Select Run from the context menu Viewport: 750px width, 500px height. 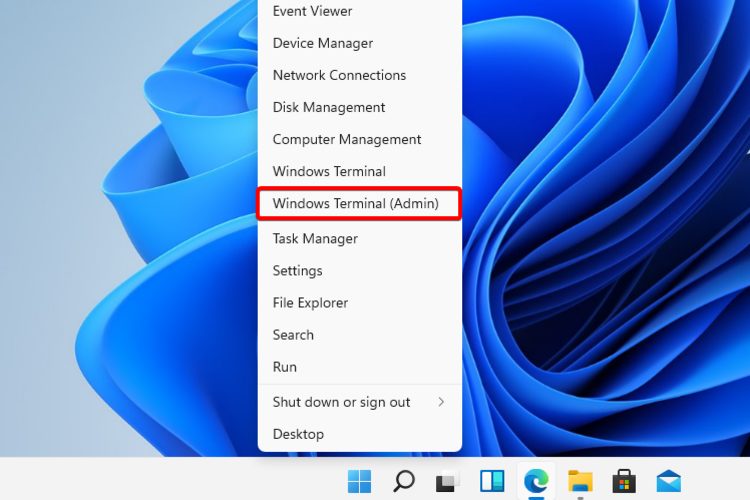(x=284, y=366)
